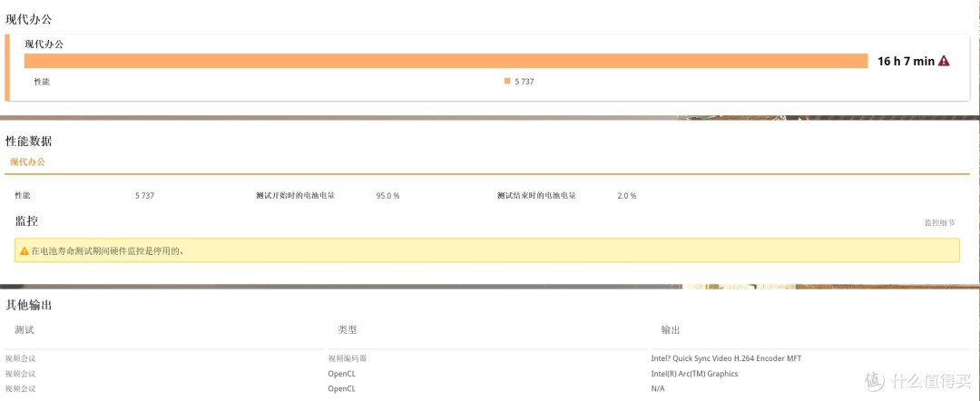The height and width of the screenshot is (401, 980).
Task: Click the 2.0 % battery end value
Action: [x=627, y=195]
